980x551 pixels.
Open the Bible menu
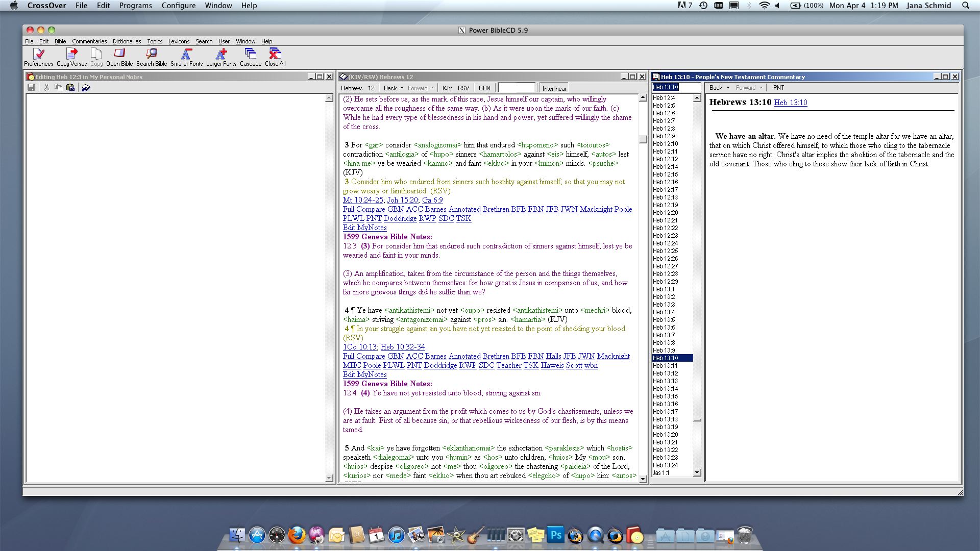click(x=60, y=41)
